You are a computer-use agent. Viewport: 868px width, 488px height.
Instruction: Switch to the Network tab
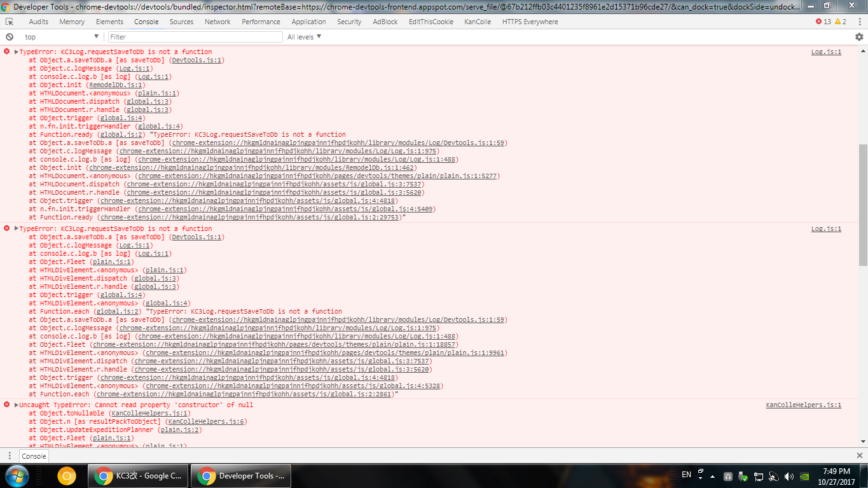click(217, 21)
